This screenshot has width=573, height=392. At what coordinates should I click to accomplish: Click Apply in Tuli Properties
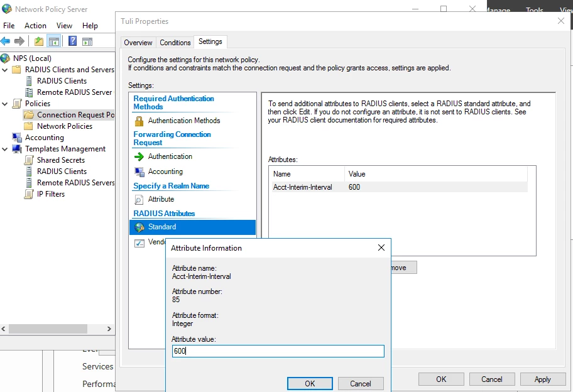click(543, 379)
